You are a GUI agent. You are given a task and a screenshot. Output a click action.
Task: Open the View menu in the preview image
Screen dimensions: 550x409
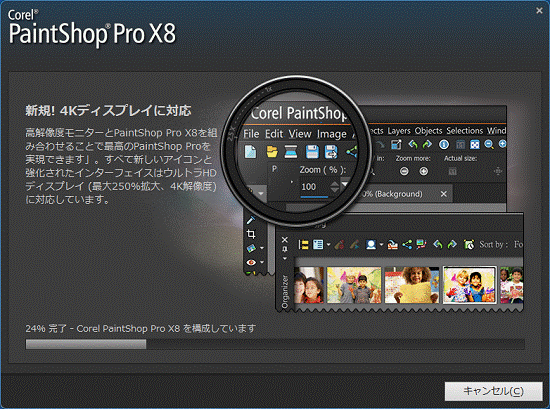pyautogui.click(x=300, y=134)
